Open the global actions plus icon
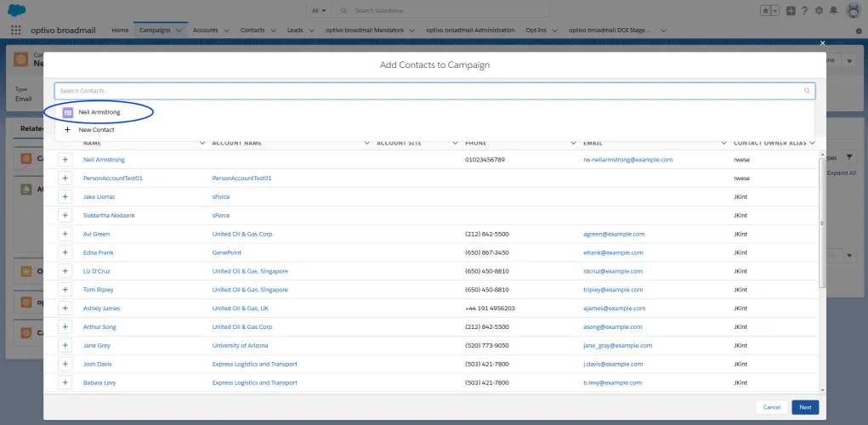Screen dimensions: 868x425 coord(791,10)
